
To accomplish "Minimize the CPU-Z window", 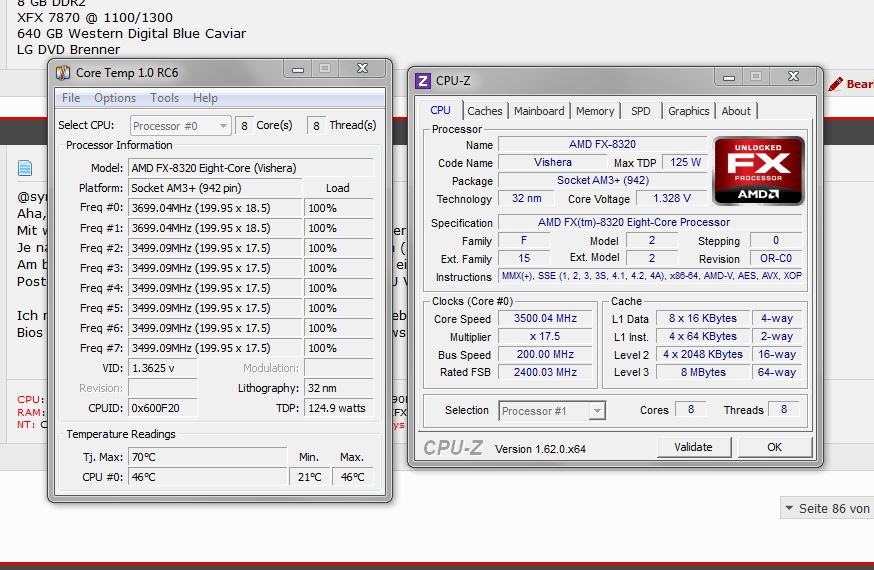I will (729, 77).
